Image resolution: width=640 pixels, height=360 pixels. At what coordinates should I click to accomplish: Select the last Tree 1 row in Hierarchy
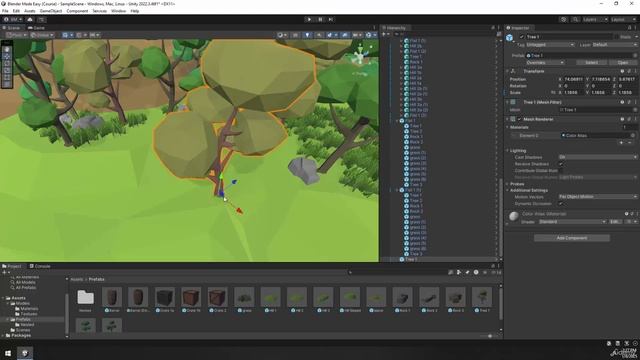tap(440, 259)
